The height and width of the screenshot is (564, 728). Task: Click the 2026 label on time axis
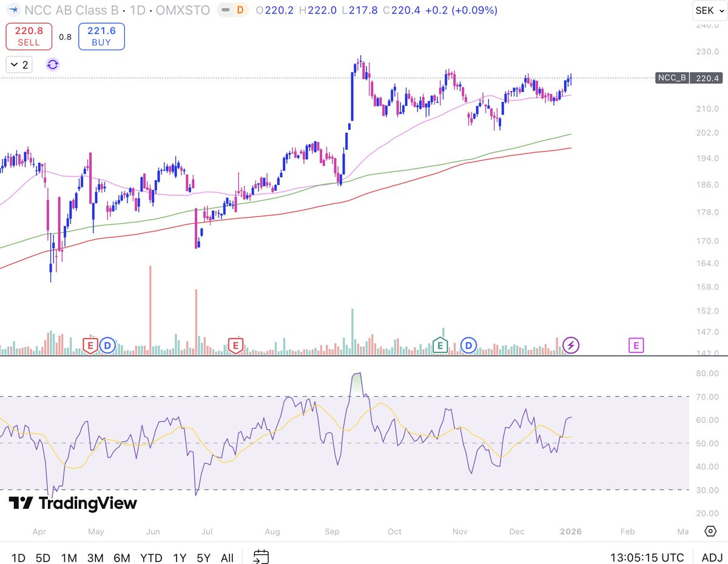(x=571, y=532)
